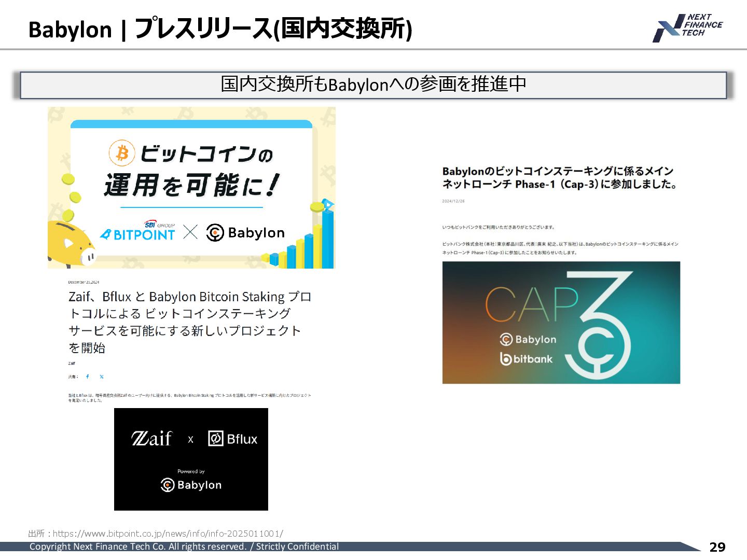Screen dimensions: 747x560
Task: Click the subtitle box '国内交換所もBabylonへの参画を推進中'
Action: click(x=373, y=85)
